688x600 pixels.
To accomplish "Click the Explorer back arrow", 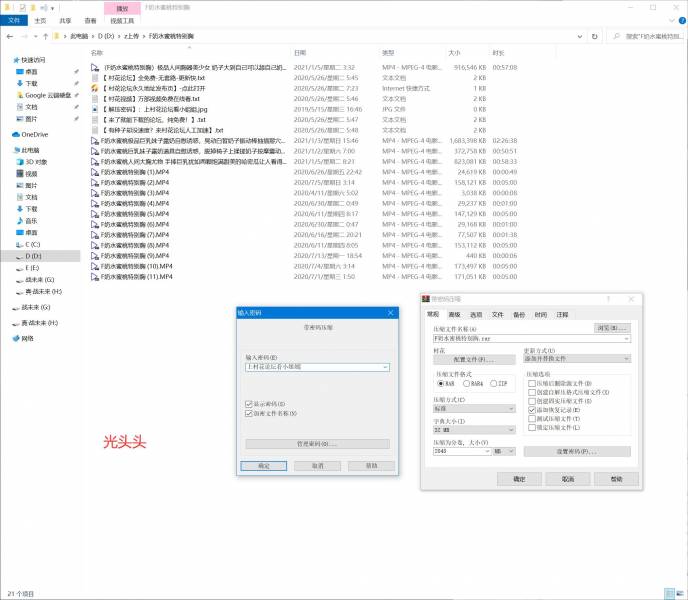I will point(9,35).
